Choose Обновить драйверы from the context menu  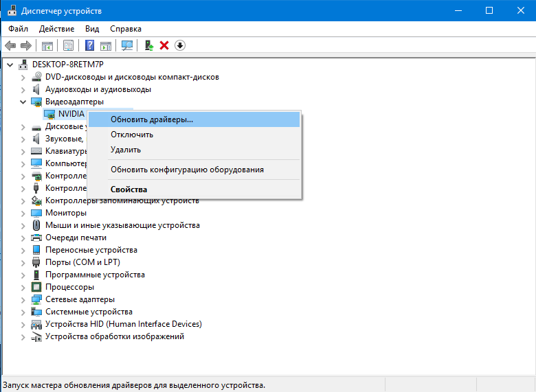tap(152, 119)
